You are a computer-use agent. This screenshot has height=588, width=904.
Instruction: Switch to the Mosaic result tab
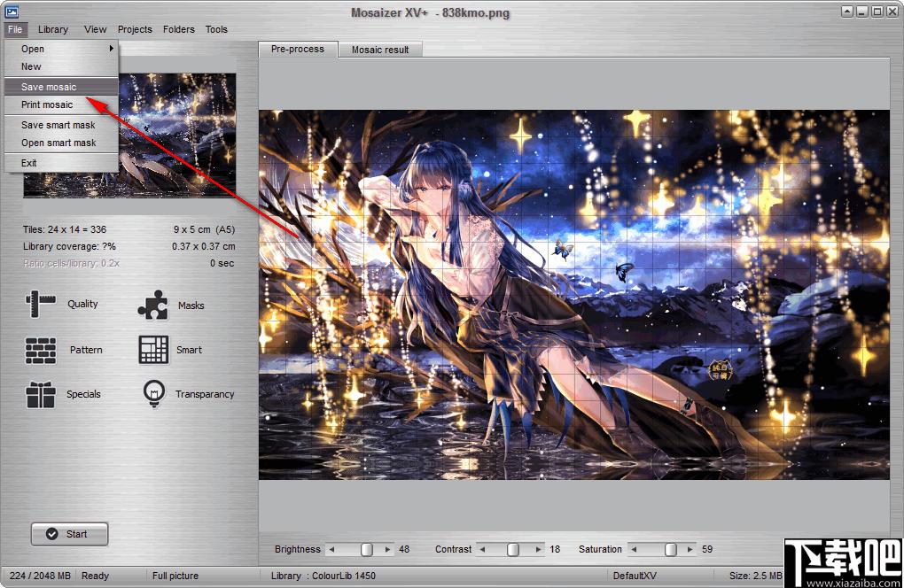click(x=380, y=50)
